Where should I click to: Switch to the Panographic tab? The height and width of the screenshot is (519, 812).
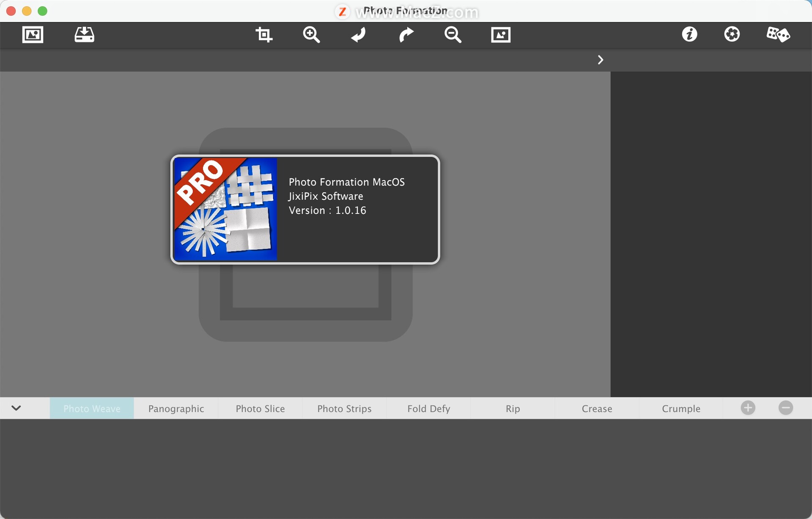[x=176, y=408]
